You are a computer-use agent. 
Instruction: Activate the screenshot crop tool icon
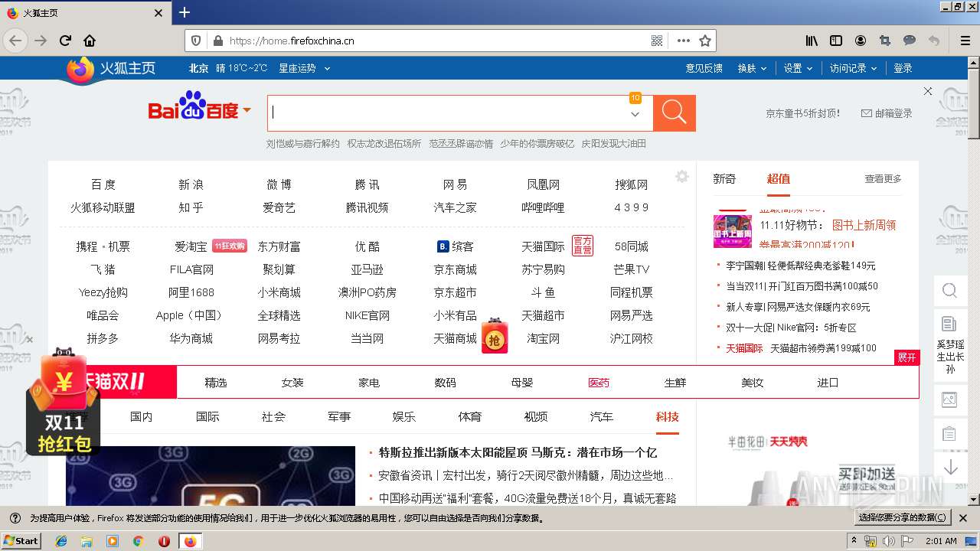(x=885, y=41)
